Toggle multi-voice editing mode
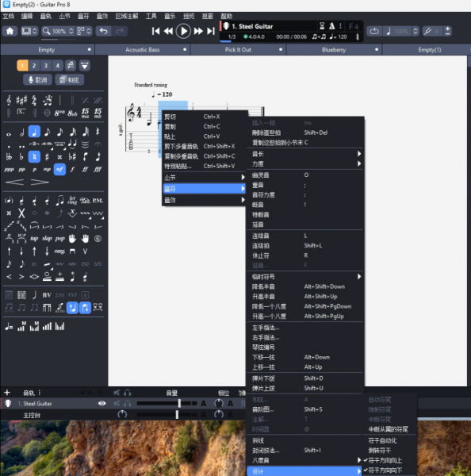The width and height of the screenshot is (471, 476). tap(71, 65)
